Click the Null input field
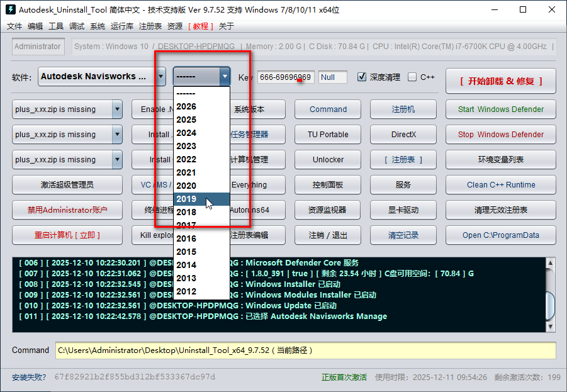 (333, 77)
